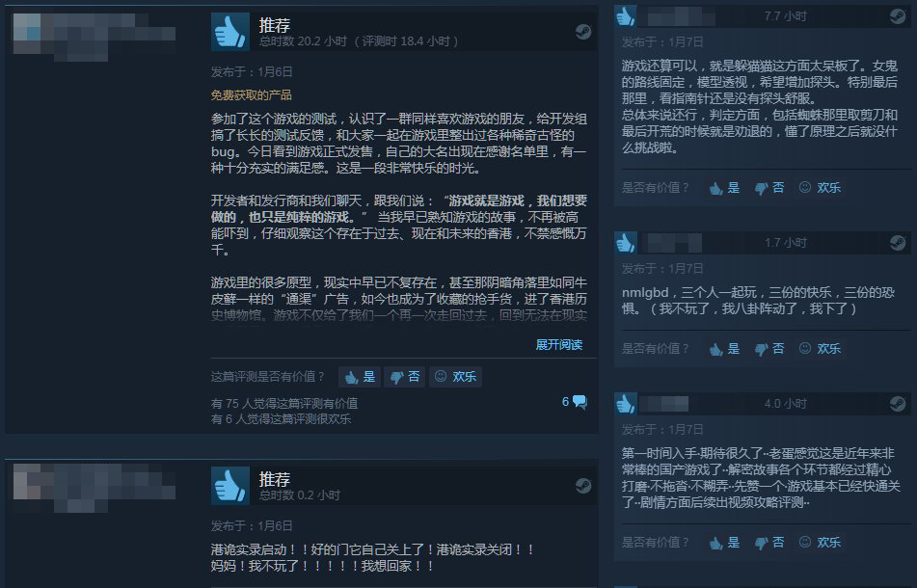Mark the 7.7 hour review as 欢乐
The image size is (917, 588).
820,188
